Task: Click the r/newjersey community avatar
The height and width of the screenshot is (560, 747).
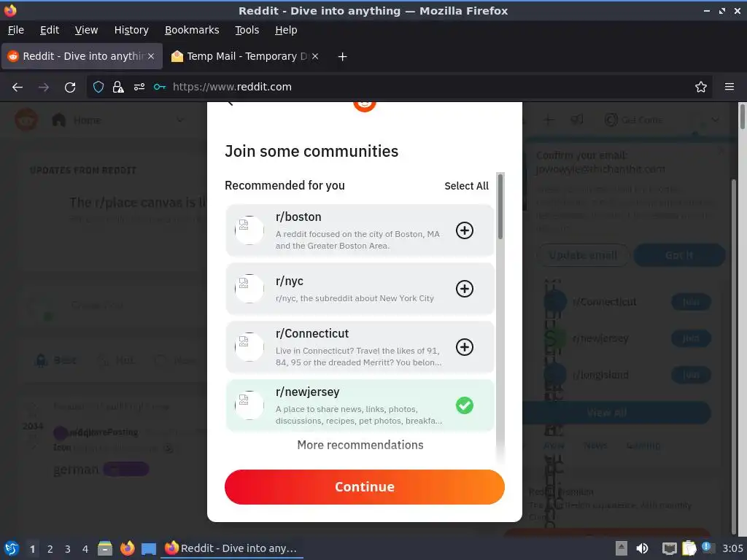Action: pos(249,405)
